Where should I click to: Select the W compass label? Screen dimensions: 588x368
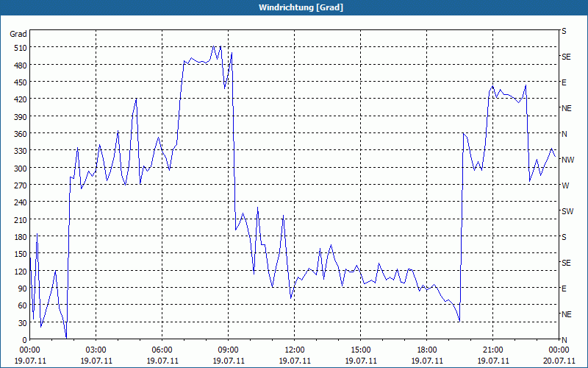565,185
